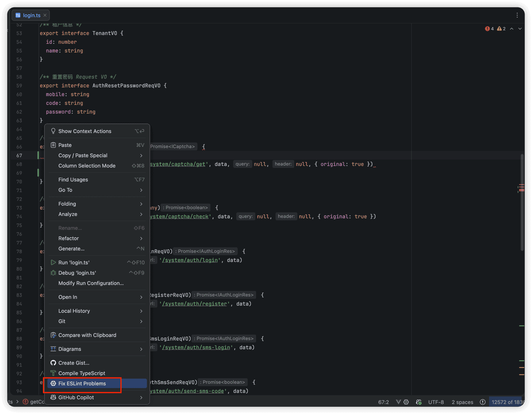The width and height of the screenshot is (532, 414).
Task: Expand the Analyze submenu
Action: click(x=97, y=214)
